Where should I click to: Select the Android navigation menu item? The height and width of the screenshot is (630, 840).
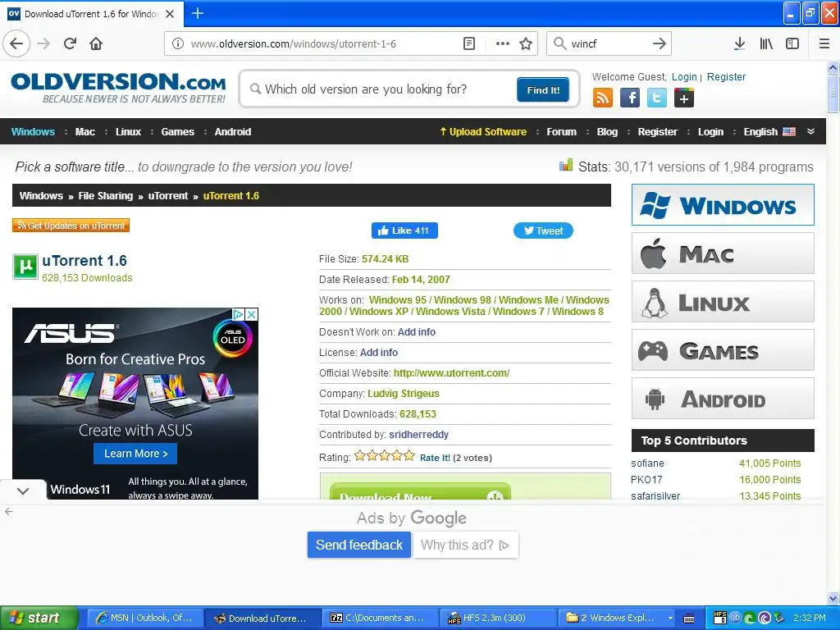pos(232,132)
